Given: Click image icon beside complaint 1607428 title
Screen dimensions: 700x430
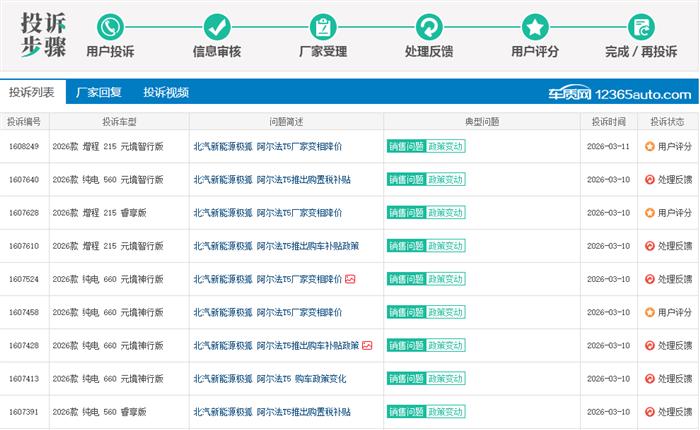Looking at the screenshot, I should click(x=367, y=345).
